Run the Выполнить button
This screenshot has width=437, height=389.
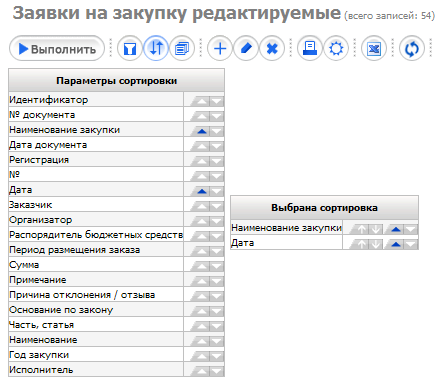click(x=57, y=49)
